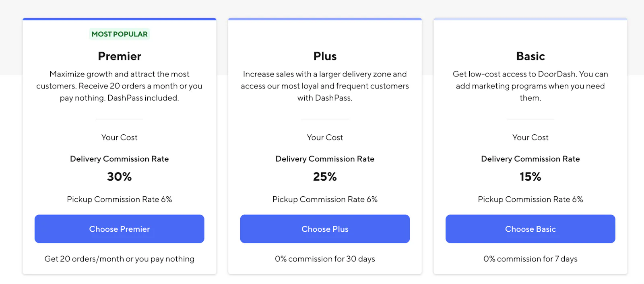Click the 25% delivery commission rate
The width and height of the screenshot is (644, 284).
click(325, 177)
